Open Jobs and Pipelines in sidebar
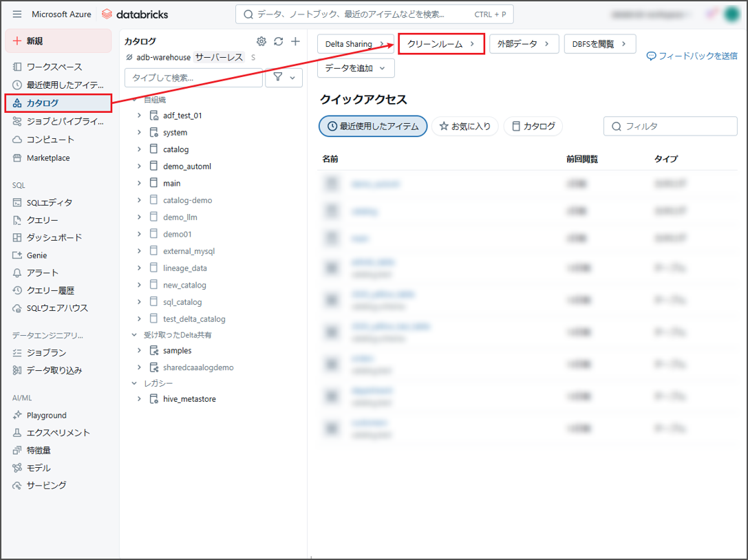 coord(58,121)
